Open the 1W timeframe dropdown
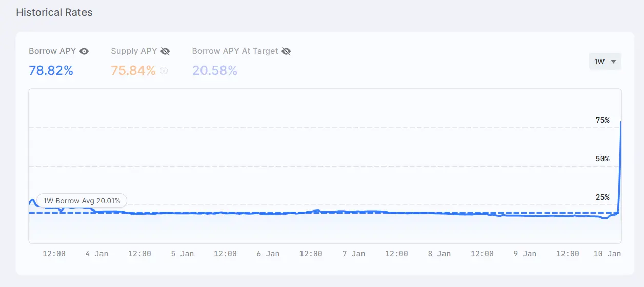644x287 pixels. coord(605,62)
